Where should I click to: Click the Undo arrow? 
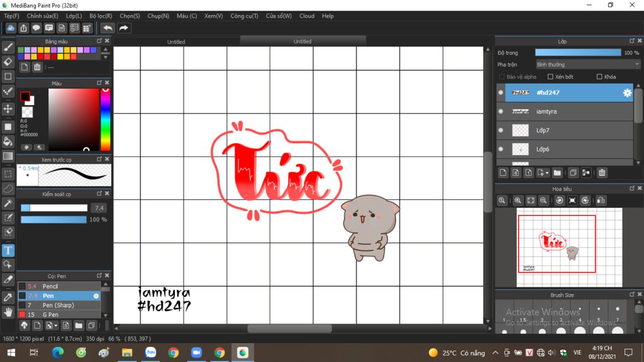tap(108, 28)
